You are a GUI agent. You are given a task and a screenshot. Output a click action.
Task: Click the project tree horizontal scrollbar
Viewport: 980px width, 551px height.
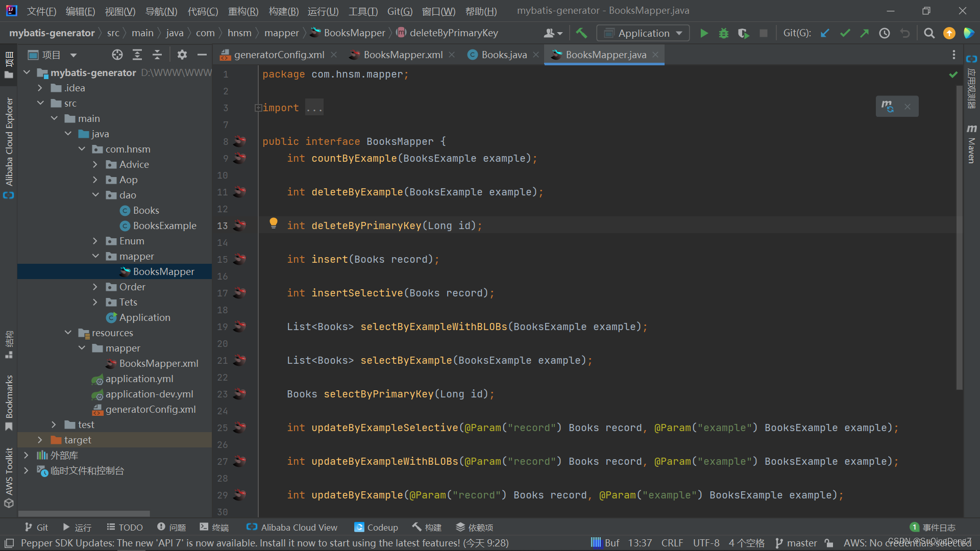pyautogui.click(x=84, y=514)
